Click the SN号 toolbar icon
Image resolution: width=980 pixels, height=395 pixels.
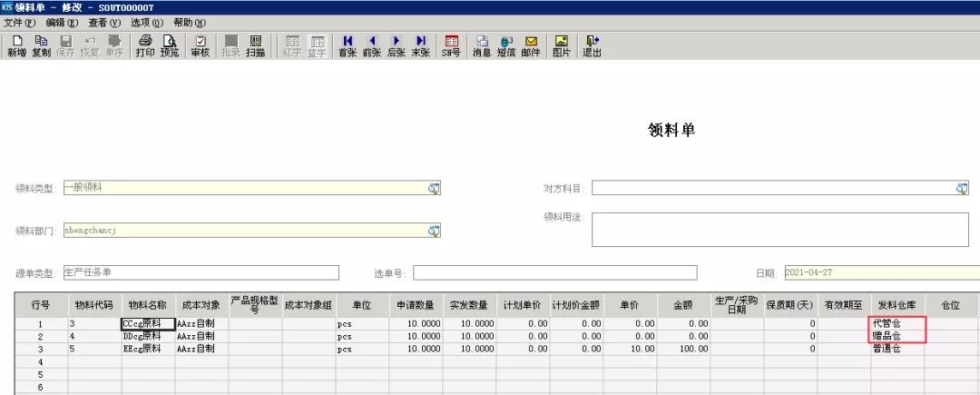click(x=451, y=45)
